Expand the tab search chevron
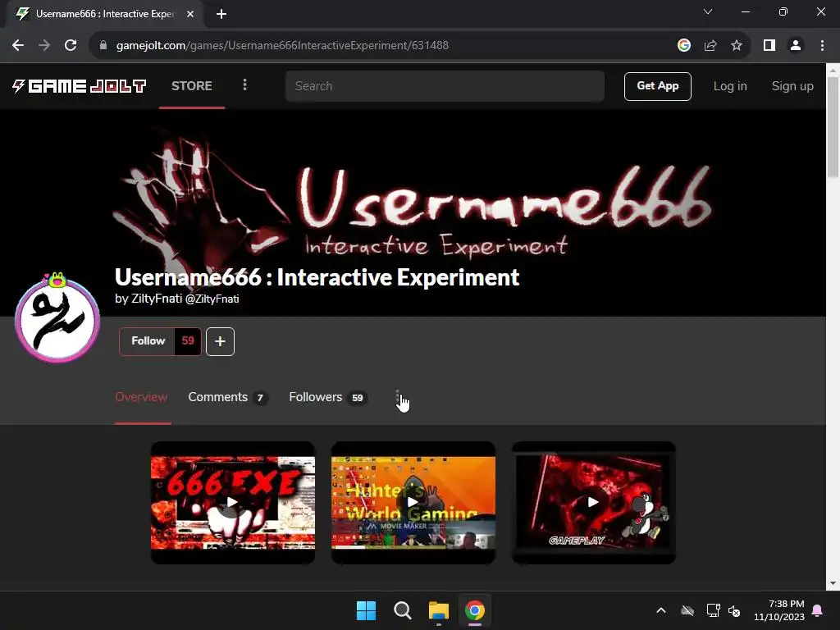The width and height of the screenshot is (840, 630). click(x=708, y=11)
